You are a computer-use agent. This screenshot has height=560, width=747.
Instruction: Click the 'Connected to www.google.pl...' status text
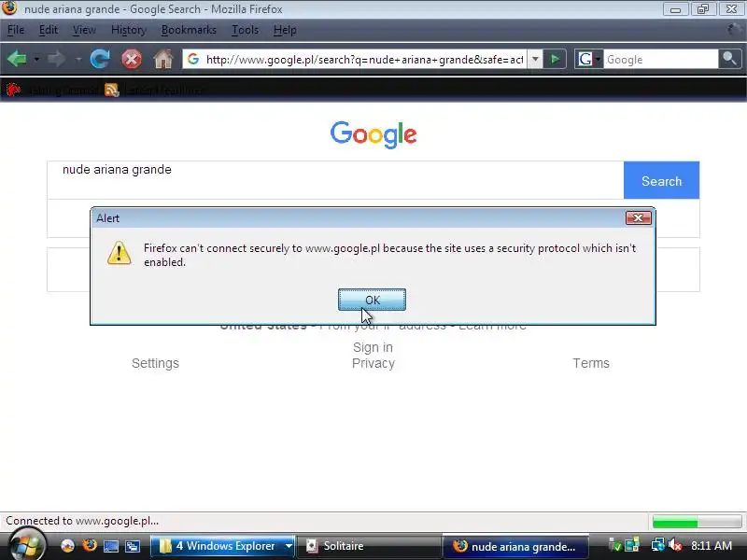click(82, 521)
